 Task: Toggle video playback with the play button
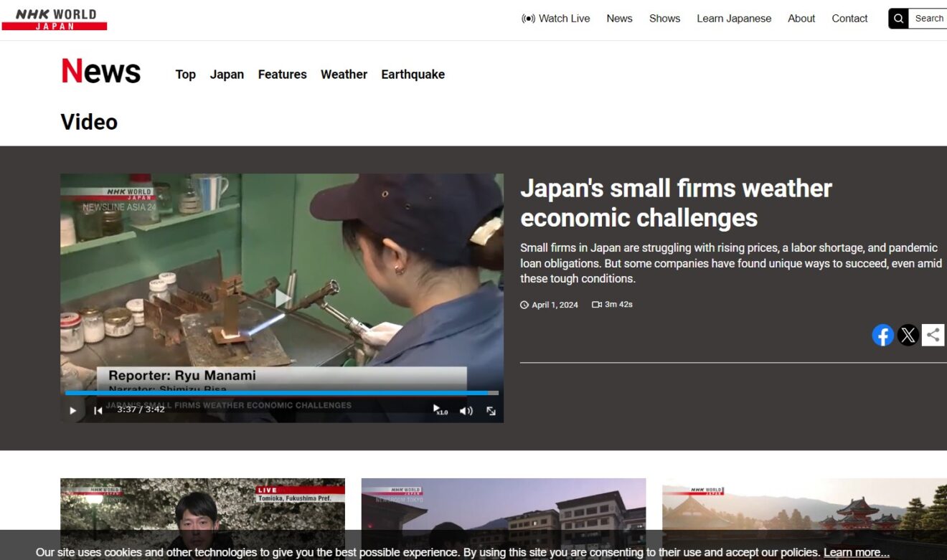72,410
